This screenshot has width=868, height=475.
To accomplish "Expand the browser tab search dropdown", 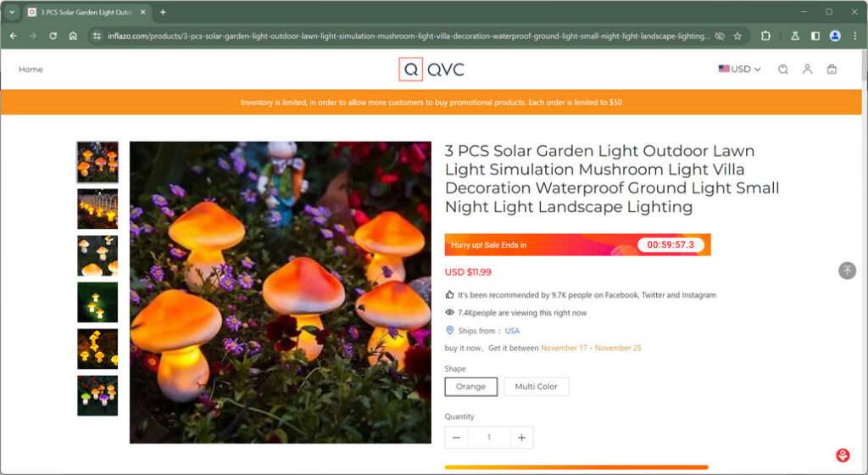I will tap(12, 12).
